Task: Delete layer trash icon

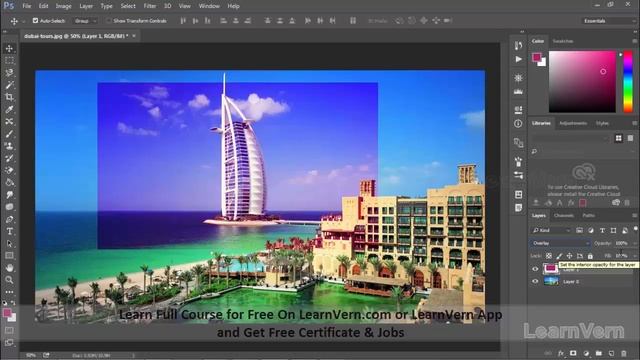Action: [x=624, y=353]
